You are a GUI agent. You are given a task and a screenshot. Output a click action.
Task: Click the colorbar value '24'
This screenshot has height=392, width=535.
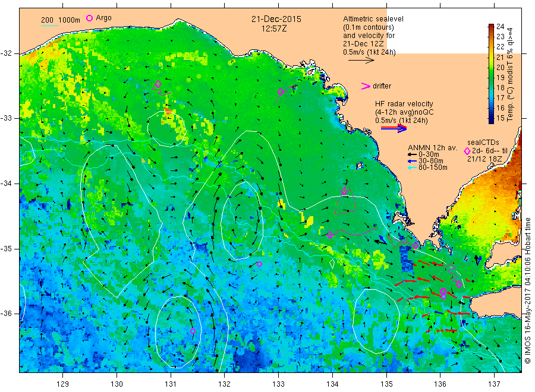500,27
